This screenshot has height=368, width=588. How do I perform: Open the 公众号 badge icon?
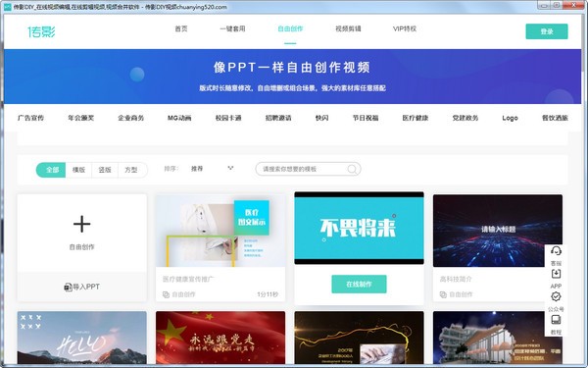coord(556,296)
